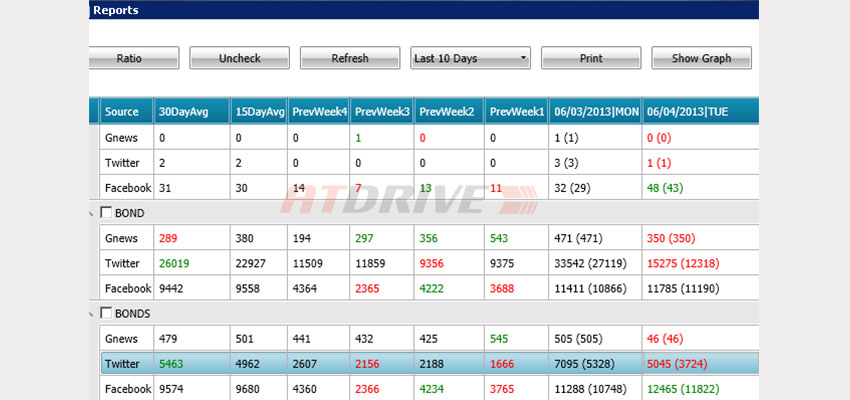Click the 5045 (3724) cell
The width and height of the screenshot is (850, 400).
pyautogui.click(x=700, y=364)
